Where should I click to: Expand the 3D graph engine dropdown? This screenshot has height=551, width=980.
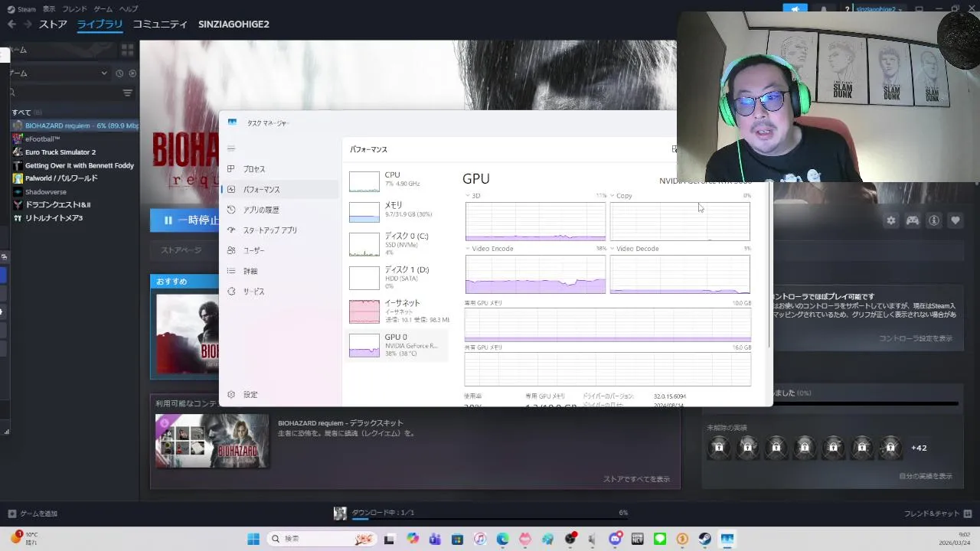(469, 196)
